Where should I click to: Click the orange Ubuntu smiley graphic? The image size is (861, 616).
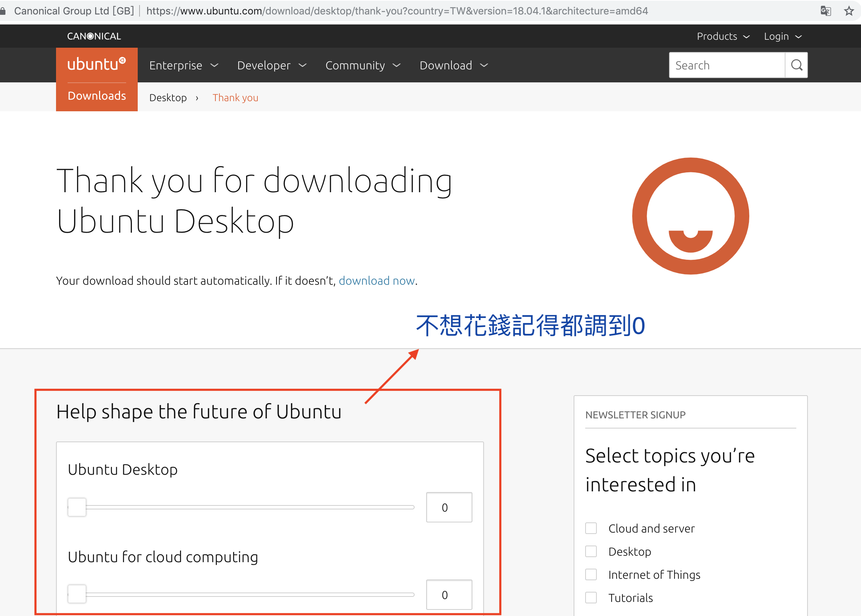690,216
